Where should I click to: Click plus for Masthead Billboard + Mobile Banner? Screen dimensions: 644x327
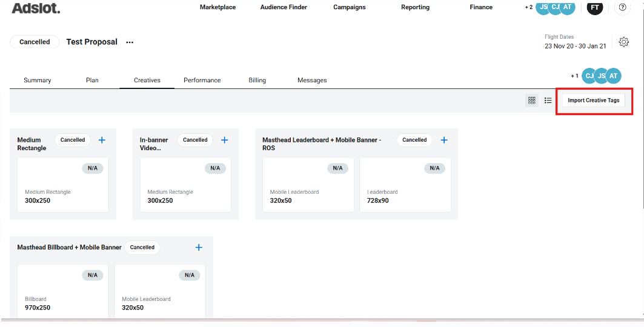pos(199,247)
